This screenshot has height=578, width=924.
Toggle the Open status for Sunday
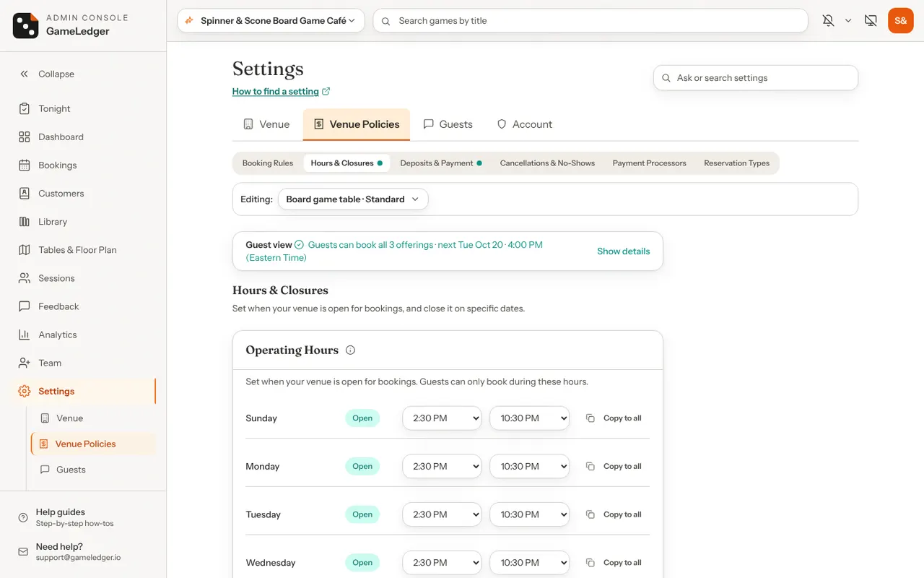click(362, 418)
